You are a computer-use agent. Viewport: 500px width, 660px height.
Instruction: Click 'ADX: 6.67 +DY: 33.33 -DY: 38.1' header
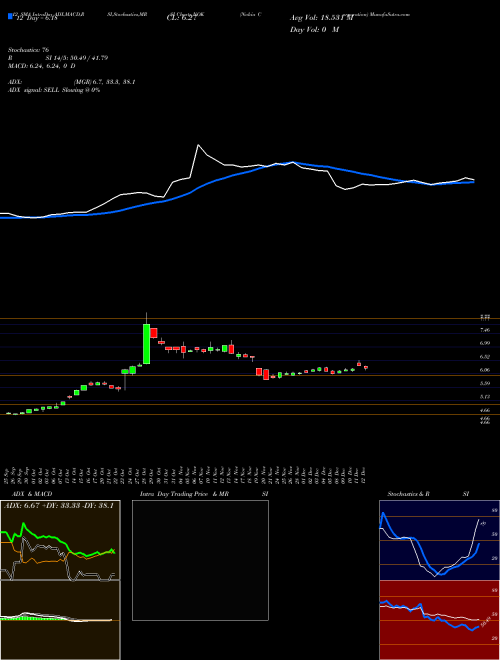[x=59, y=506]
